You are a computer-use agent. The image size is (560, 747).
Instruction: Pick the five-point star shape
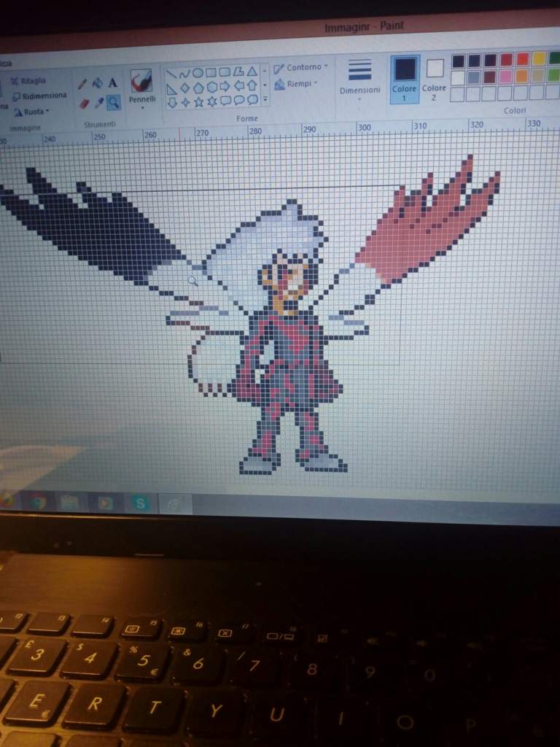(x=199, y=101)
